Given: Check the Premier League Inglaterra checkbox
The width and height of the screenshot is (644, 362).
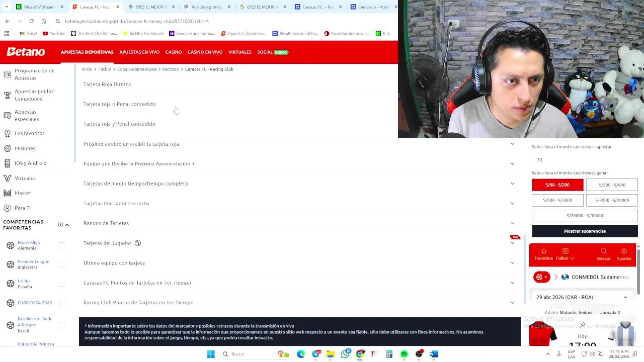Looking at the screenshot, I should 62,264.
